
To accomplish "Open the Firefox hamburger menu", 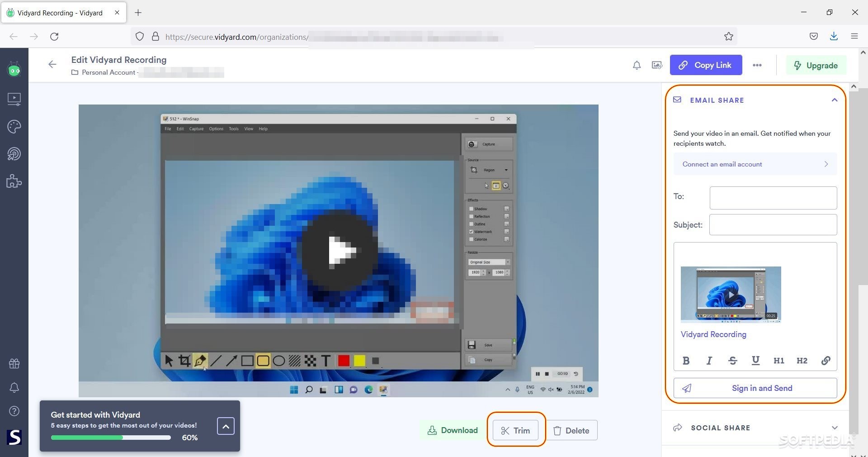I will 854,37.
